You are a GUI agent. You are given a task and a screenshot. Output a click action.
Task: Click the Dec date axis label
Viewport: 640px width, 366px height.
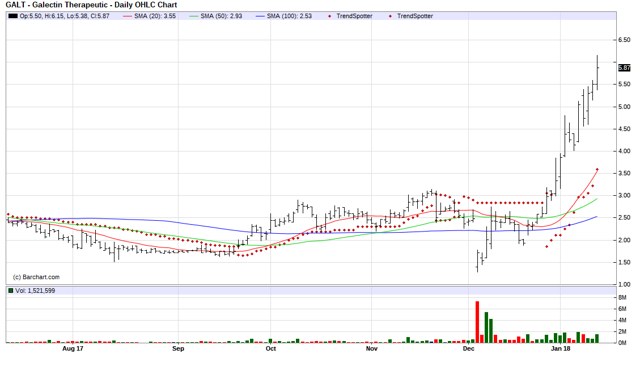469,348
